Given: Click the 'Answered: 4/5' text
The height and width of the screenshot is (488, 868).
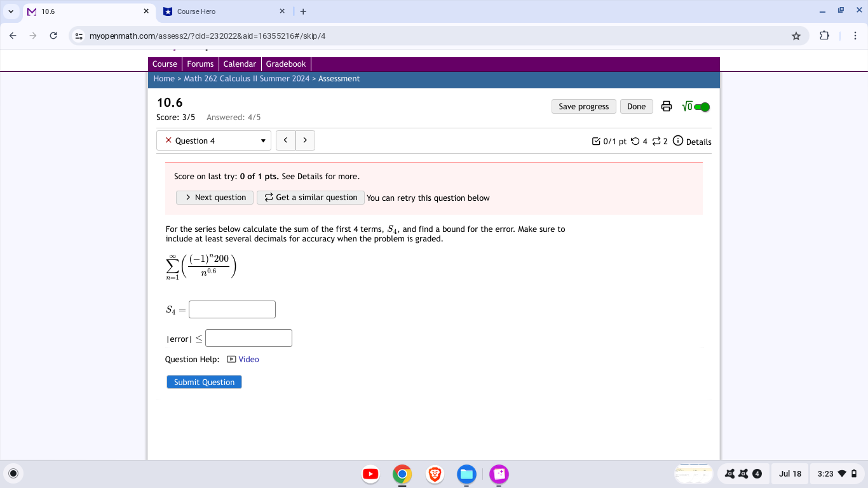Looking at the screenshot, I should click(x=233, y=118).
